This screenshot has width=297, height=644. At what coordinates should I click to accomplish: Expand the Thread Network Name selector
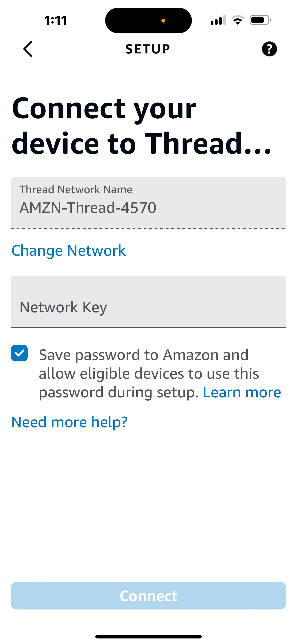[x=148, y=202]
